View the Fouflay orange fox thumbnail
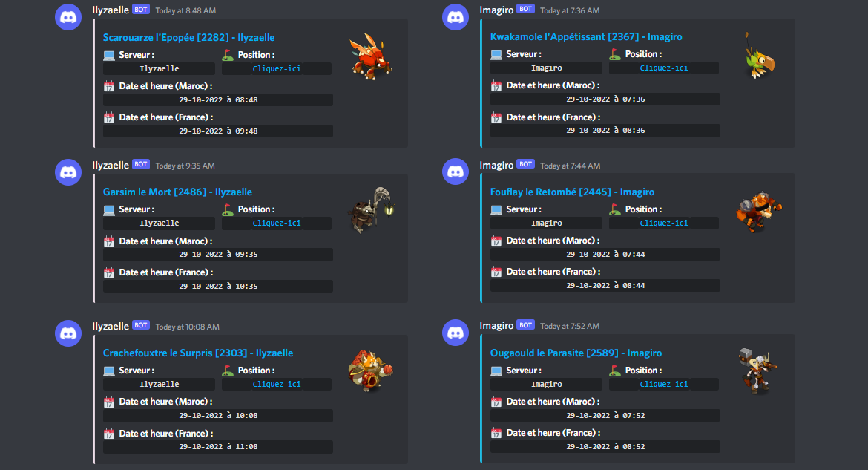 tap(759, 212)
